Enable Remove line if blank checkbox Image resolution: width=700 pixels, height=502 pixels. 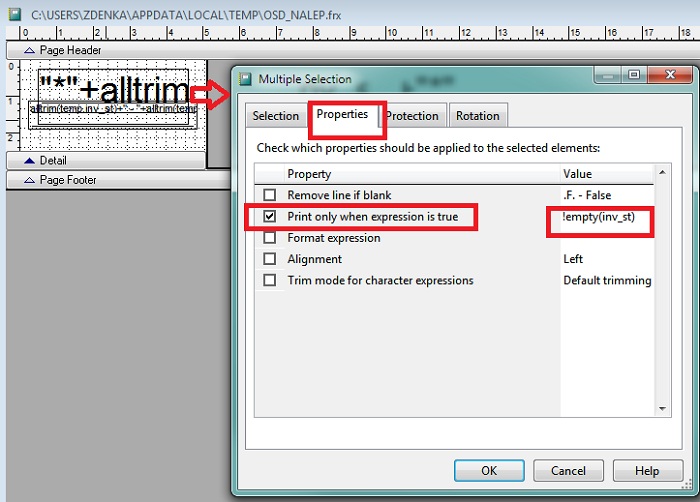269,195
